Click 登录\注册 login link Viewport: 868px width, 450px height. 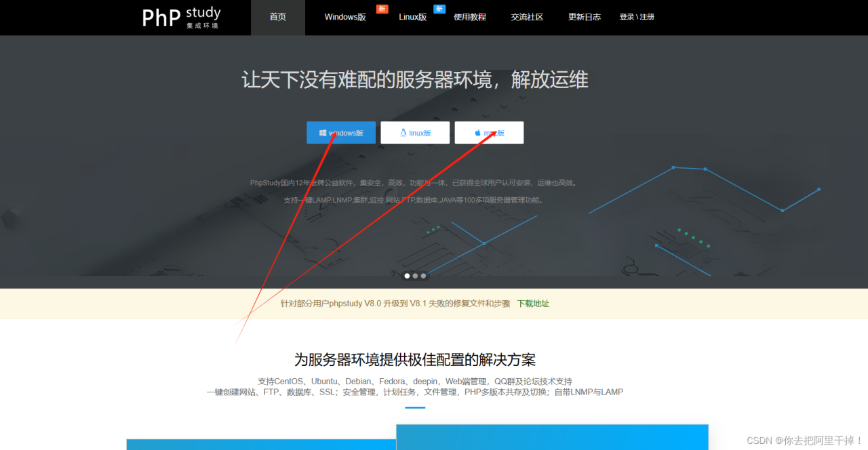[637, 17]
